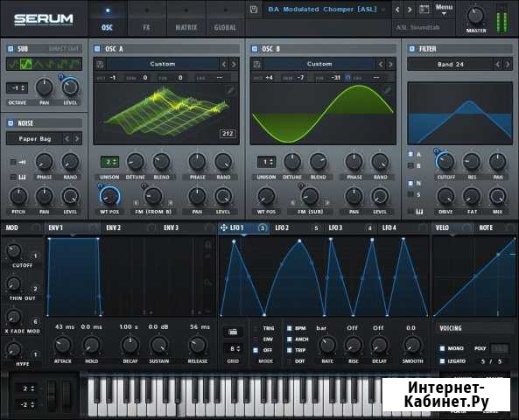Image resolution: width=519 pixels, height=420 pixels.
Task: Open the Menu dropdown
Action: (444, 10)
